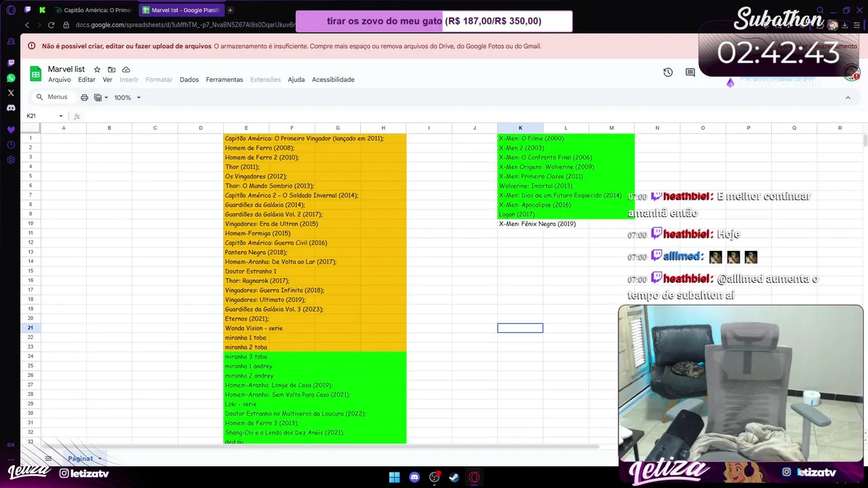
Task: Open version history clock icon
Action: tap(668, 73)
